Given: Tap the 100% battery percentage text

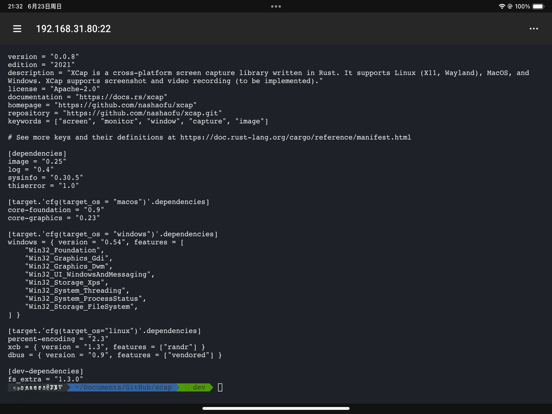Looking at the screenshot, I should pos(522,6).
